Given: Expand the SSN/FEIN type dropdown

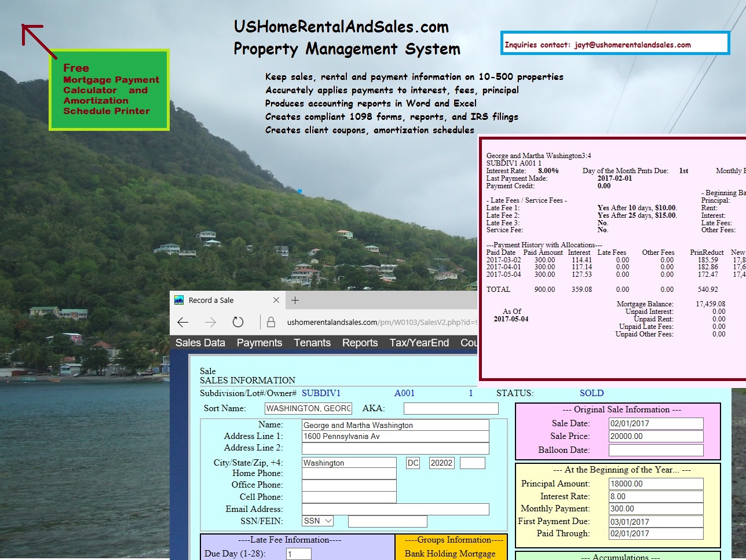Looking at the screenshot, I should pyautogui.click(x=317, y=521).
